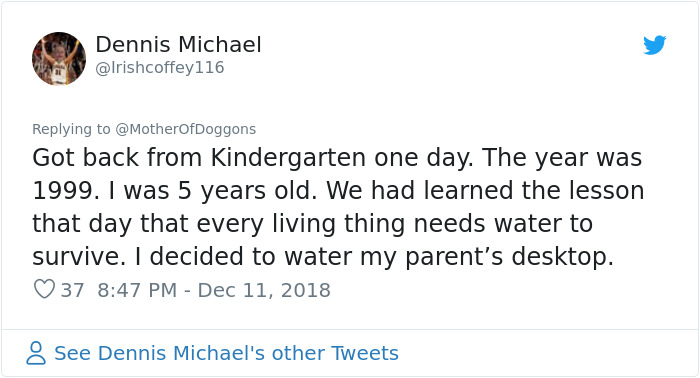The width and height of the screenshot is (700, 378).
Task: Click the word 'Tweets' in footer link
Action: 365,353
